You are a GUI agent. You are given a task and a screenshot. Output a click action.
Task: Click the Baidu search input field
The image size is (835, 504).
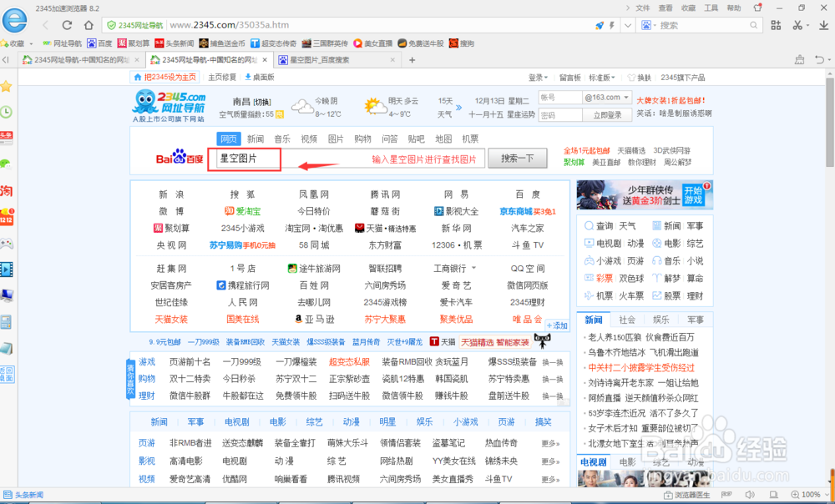pos(352,159)
